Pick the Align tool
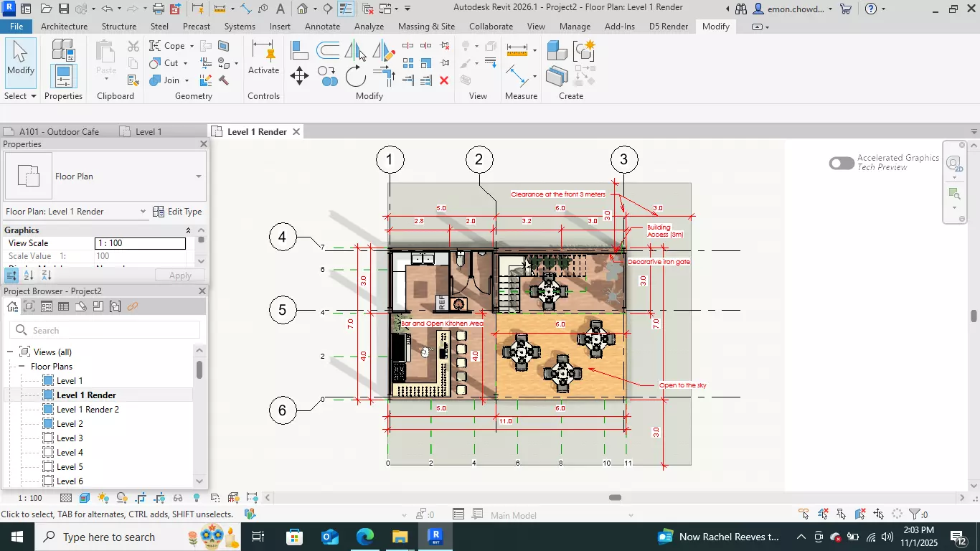The image size is (980, 551). [x=299, y=50]
